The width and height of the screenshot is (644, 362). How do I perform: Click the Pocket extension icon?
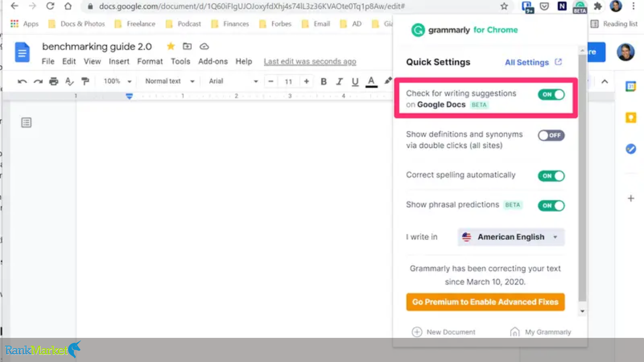[544, 6]
